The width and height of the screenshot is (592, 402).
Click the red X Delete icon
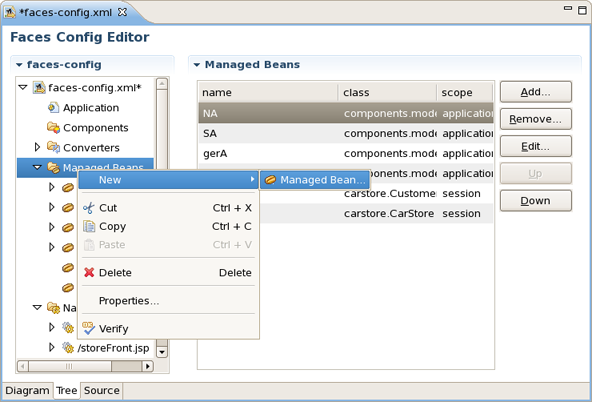click(x=89, y=272)
